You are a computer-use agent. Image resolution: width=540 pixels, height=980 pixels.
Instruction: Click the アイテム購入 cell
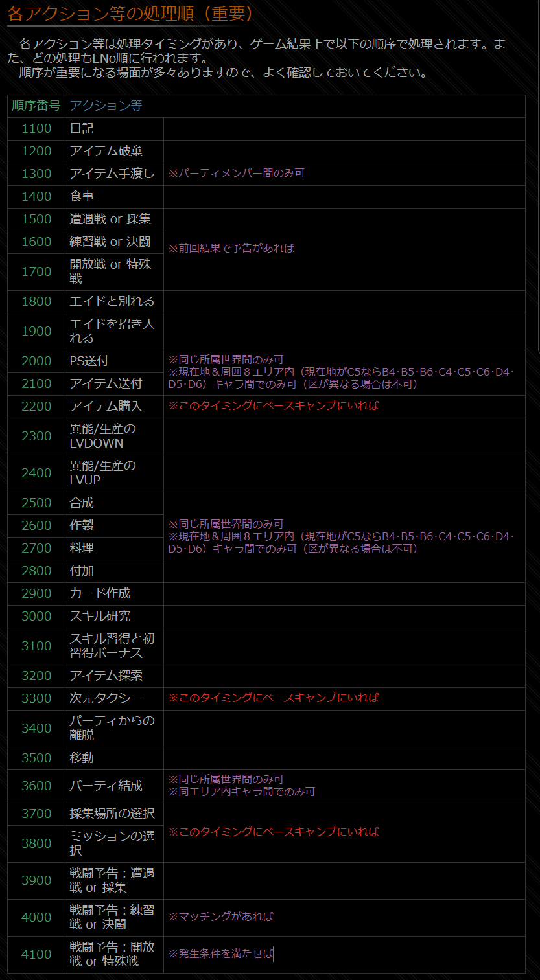click(x=114, y=407)
